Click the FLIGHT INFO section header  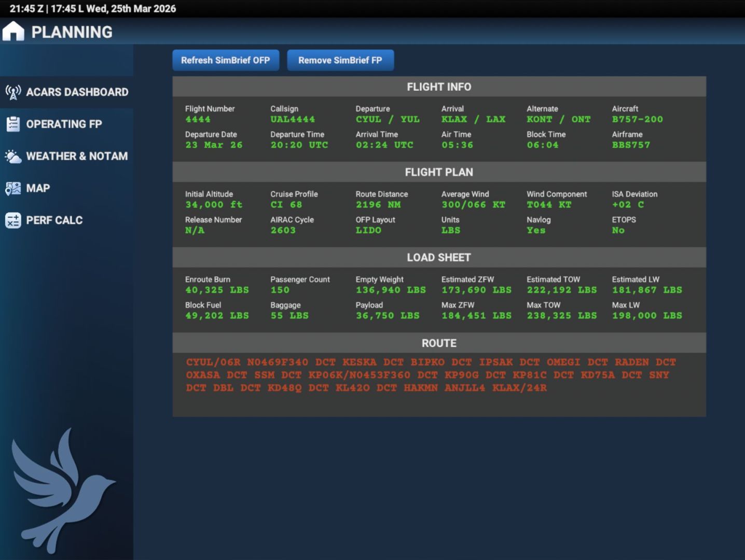pyautogui.click(x=439, y=87)
